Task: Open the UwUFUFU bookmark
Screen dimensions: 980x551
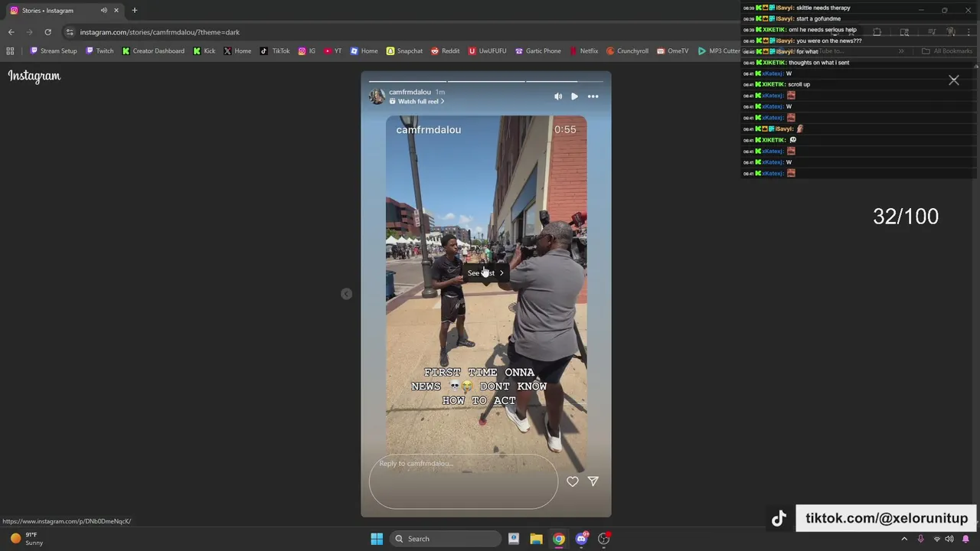Action: 488,51
